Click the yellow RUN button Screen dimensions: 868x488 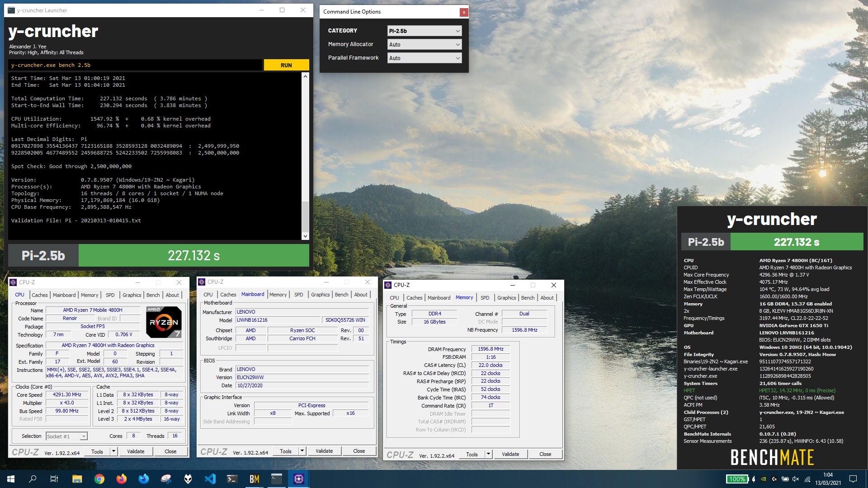(x=286, y=65)
